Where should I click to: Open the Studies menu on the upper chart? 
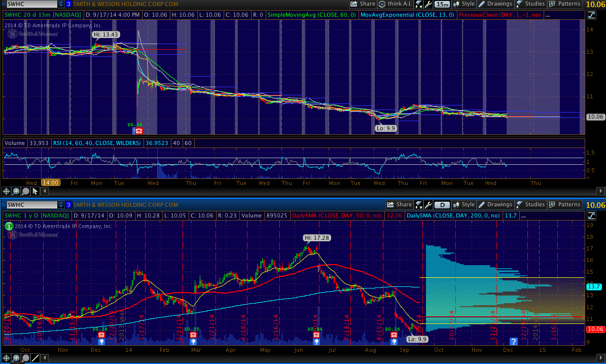click(x=530, y=4)
